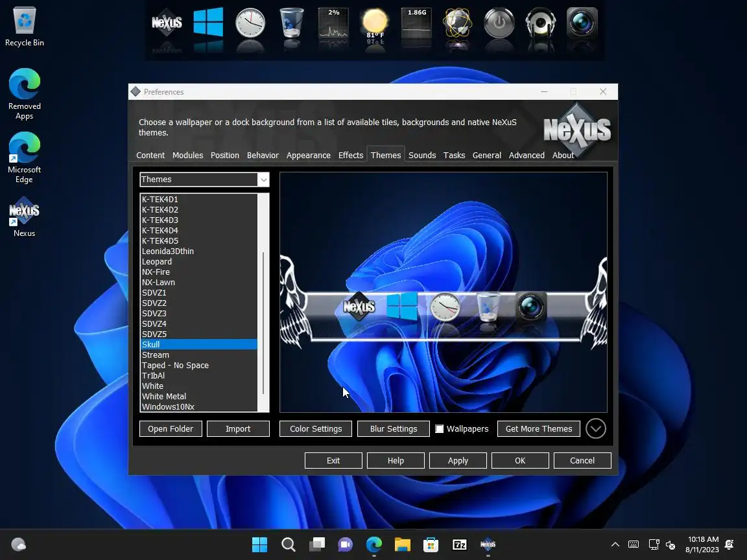747x560 pixels.
Task: Show hidden icons in the system tray
Action: click(615, 544)
